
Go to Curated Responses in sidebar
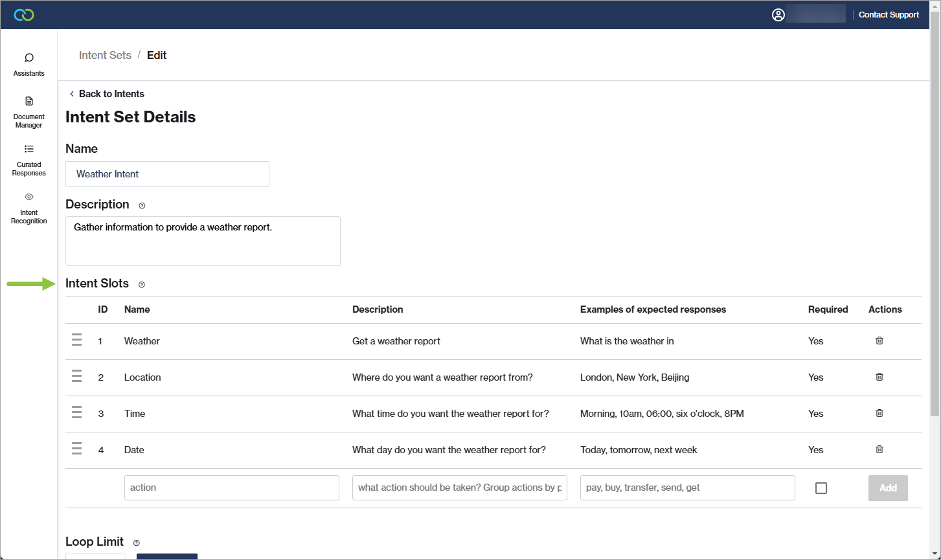pyautogui.click(x=28, y=159)
